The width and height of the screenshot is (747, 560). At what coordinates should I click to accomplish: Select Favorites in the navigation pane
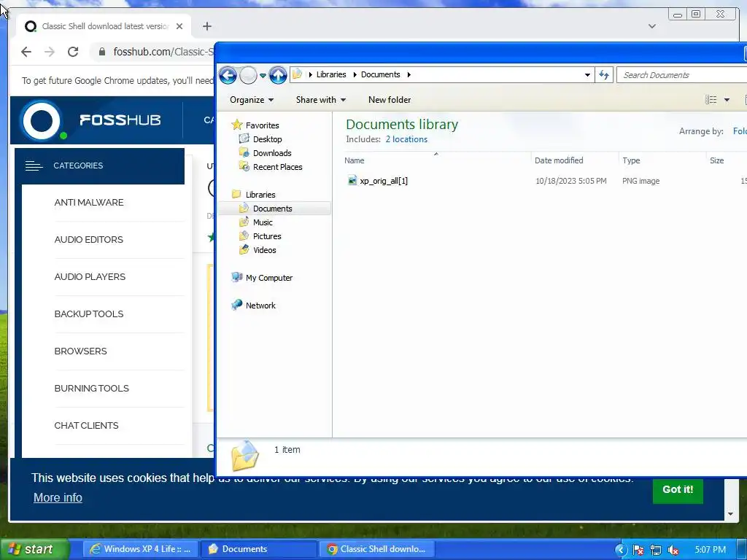262,125
